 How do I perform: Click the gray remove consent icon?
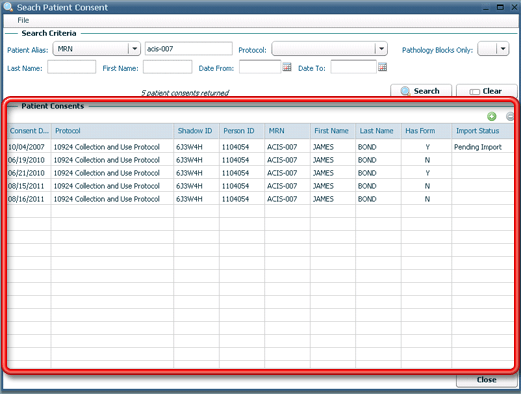click(510, 116)
